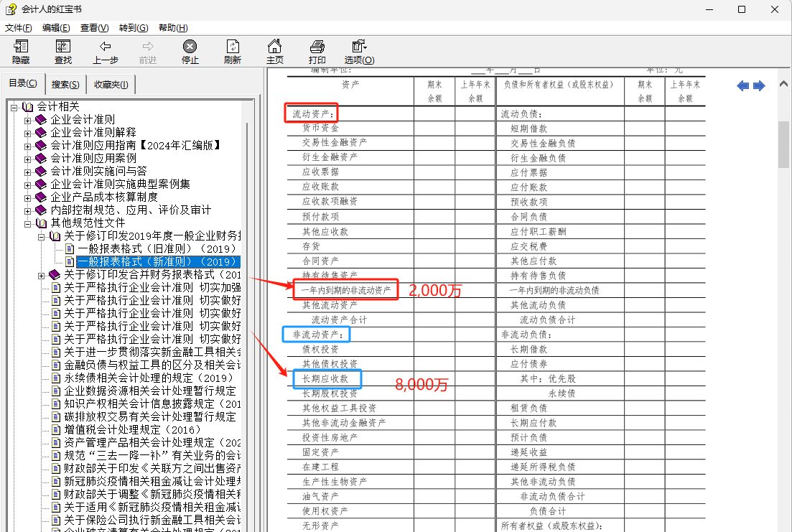
Task: Click the content pane vertical scrollbar thumb
Action: pos(783,144)
